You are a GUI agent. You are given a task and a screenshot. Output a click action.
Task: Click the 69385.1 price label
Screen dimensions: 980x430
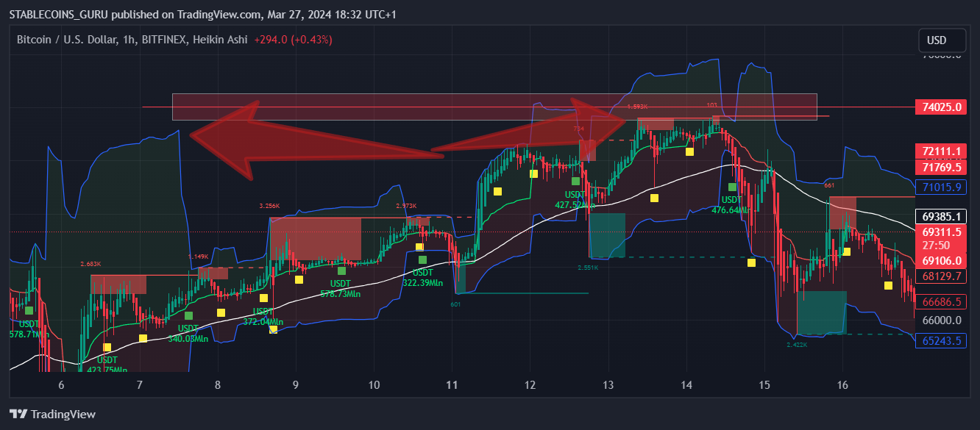click(x=942, y=217)
